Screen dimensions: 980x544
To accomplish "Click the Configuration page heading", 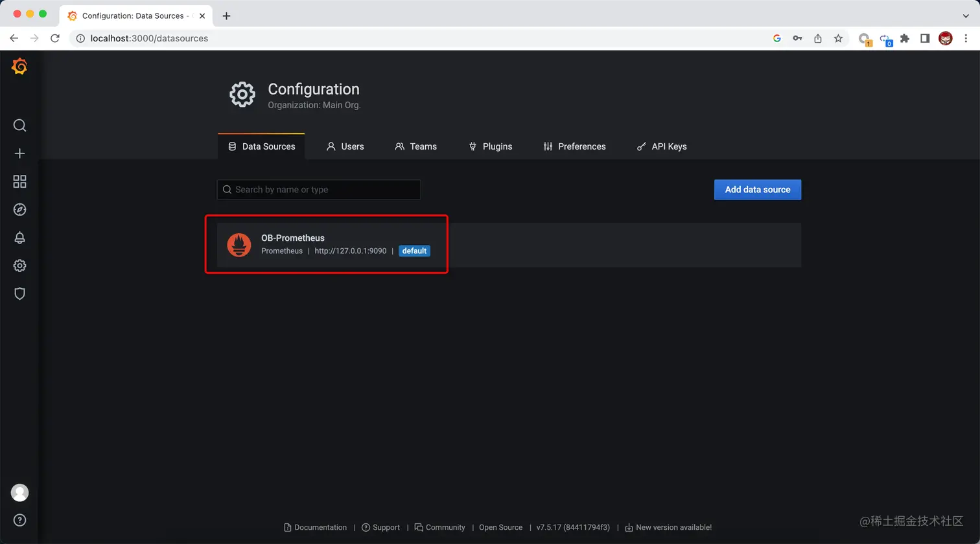I will click(x=314, y=89).
